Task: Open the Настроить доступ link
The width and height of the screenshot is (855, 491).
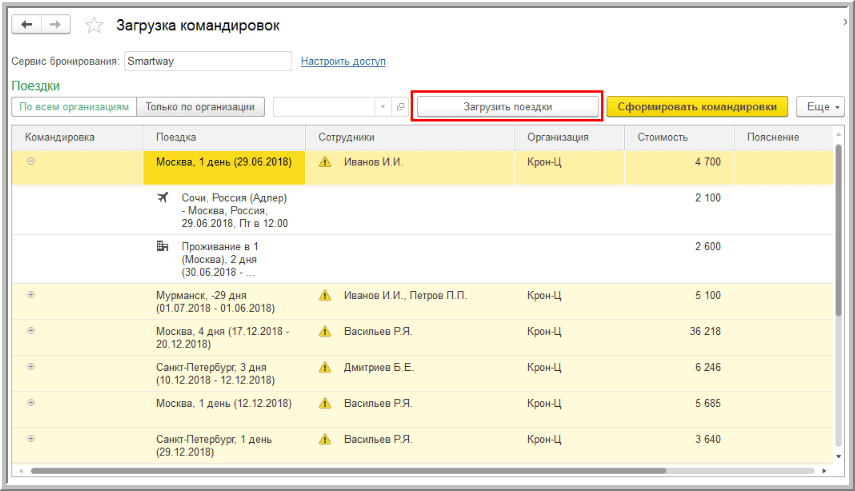Action: coord(343,62)
